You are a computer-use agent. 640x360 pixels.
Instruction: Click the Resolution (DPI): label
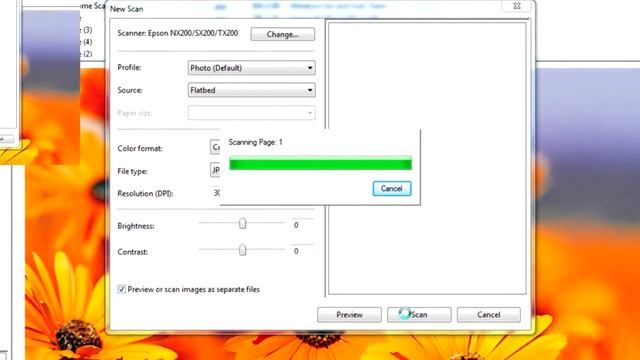(x=145, y=193)
